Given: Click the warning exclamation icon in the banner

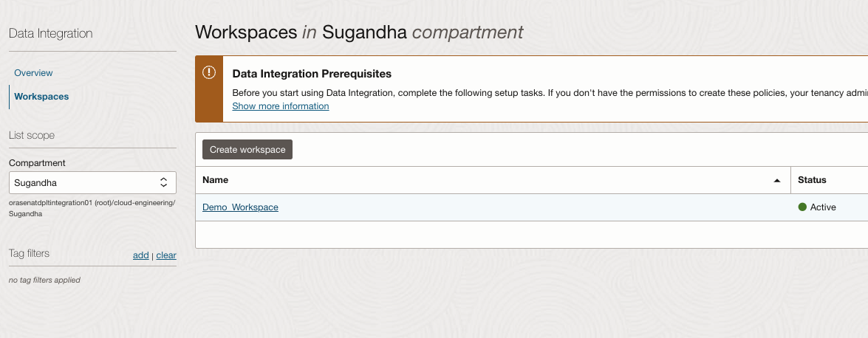Looking at the screenshot, I should point(209,72).
